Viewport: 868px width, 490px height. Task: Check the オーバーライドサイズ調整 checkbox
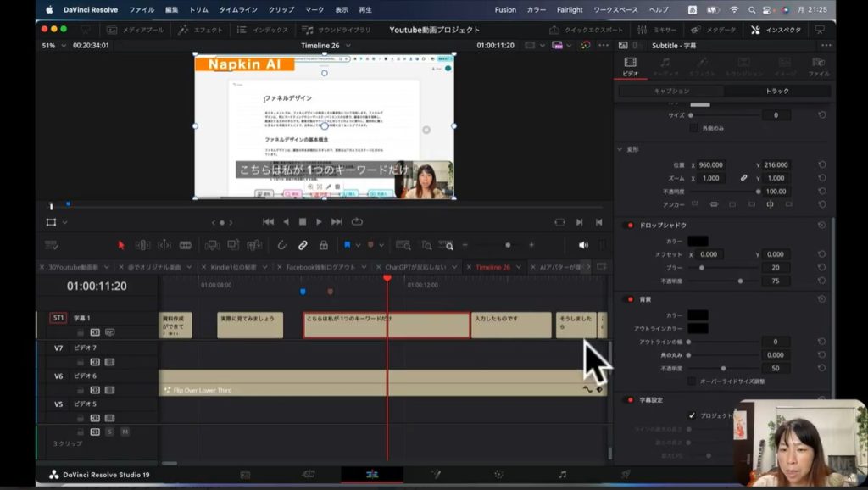[x=692, y=381]
